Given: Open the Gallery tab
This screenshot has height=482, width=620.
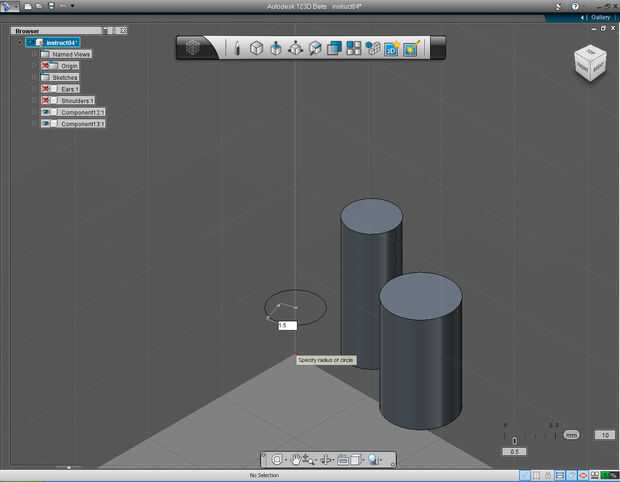Looking at the screenshot, I should (x=599, y=17).
